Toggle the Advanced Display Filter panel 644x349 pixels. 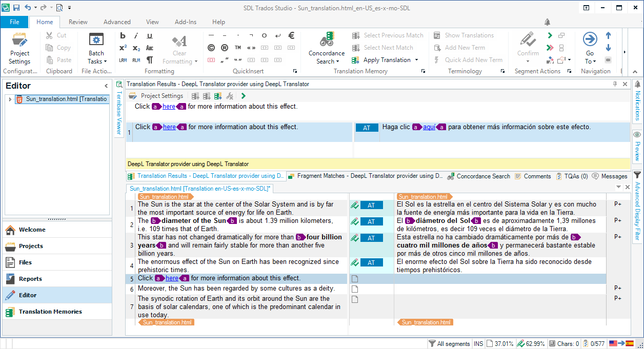coord(638,206)
